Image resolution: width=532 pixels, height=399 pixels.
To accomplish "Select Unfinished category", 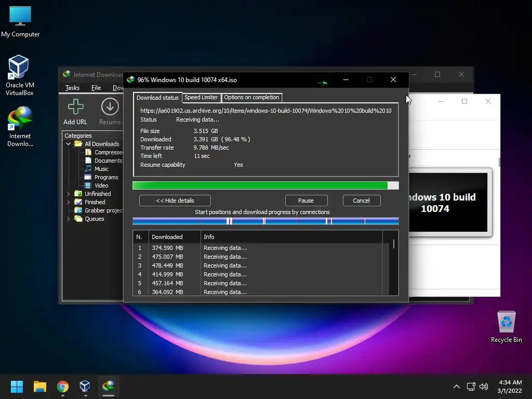I will click(x=93, y=194).
